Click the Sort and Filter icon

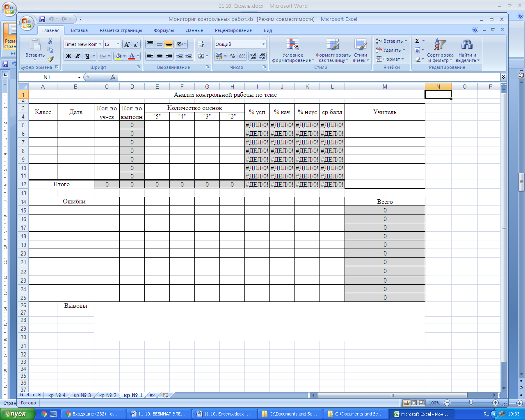pyautogui.click(x=440, y=50)
